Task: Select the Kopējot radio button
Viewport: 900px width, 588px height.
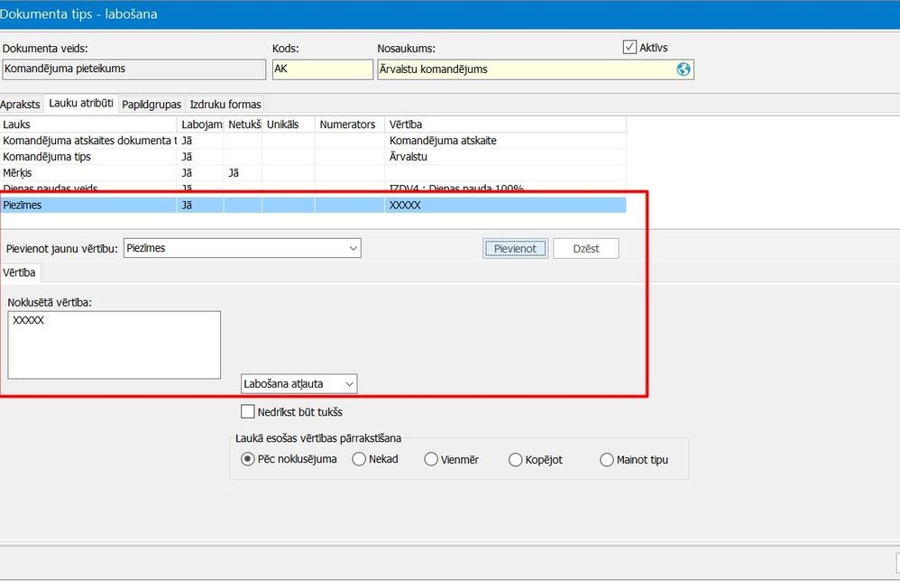Action: point(514,459)
